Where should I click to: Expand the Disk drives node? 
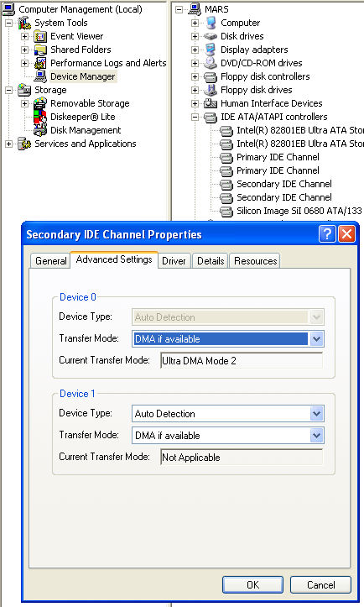click(x=195, y=36)
